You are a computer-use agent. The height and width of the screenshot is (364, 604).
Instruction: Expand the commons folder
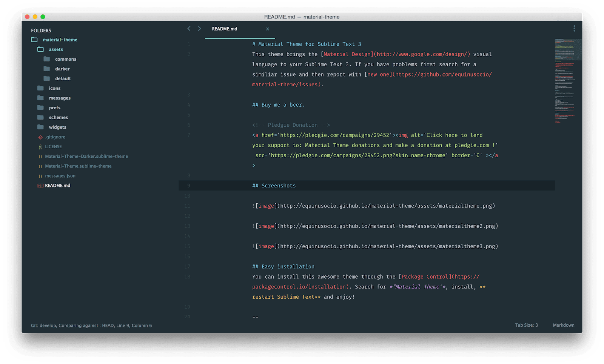click(x=66, y=59)
